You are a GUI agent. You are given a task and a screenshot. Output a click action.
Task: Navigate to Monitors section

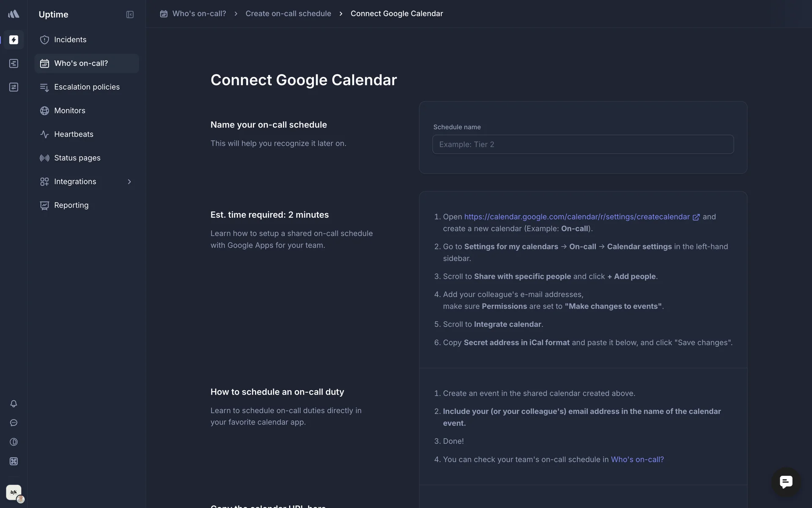click(x=70, y=110)
